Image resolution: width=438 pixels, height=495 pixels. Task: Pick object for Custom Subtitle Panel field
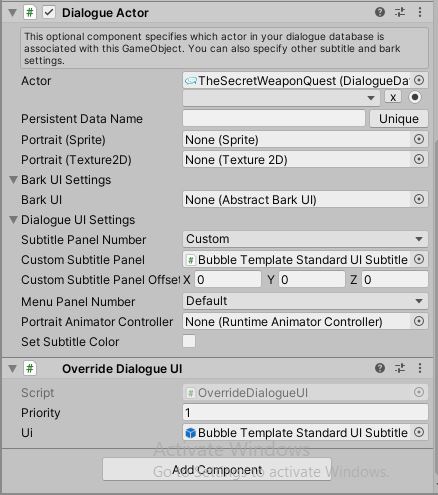pos(419,259)
